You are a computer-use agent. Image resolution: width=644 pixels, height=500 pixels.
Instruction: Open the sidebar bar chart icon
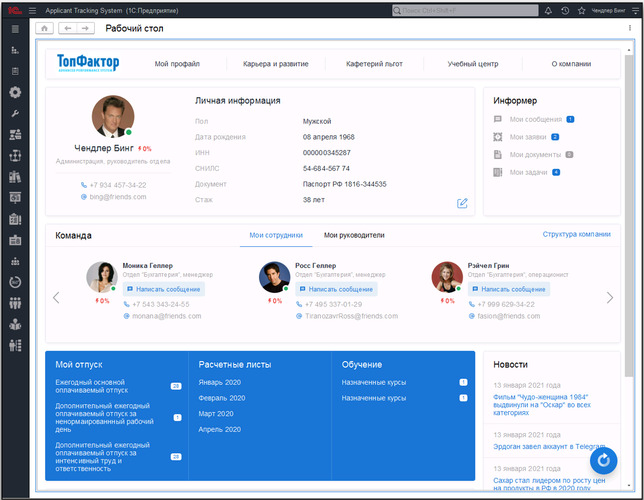[x=15, y=50]
